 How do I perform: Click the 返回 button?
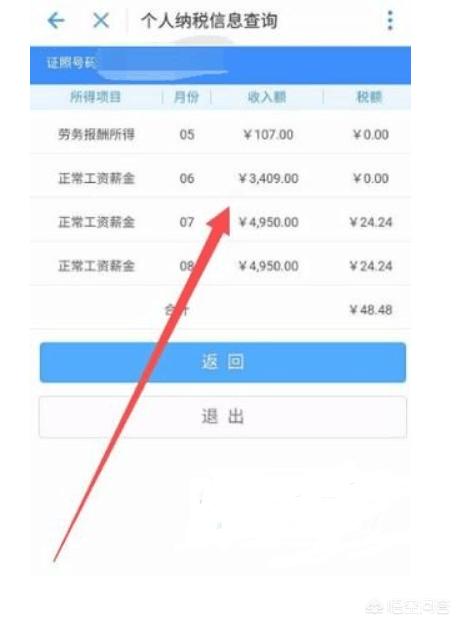click(223, 362)
